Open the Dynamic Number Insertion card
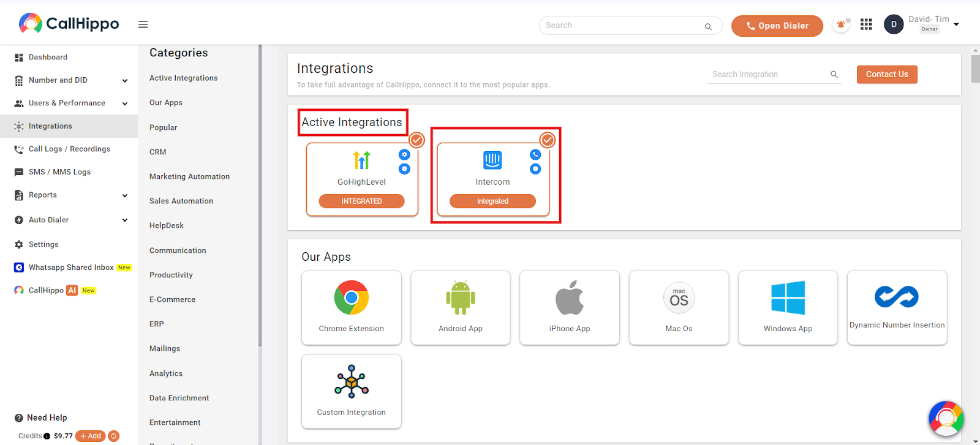 click(x=897, y=308)
